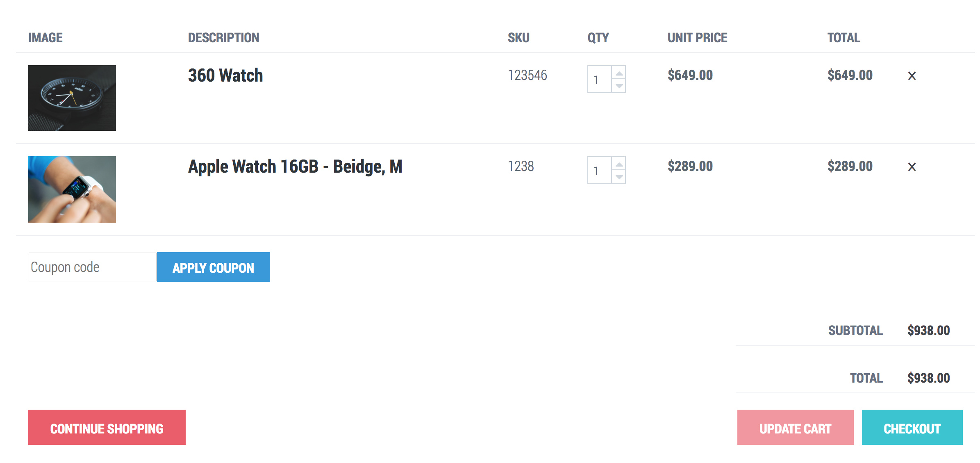
Task: Click the 360 Watch quantity field
Action: click(599, 80)
